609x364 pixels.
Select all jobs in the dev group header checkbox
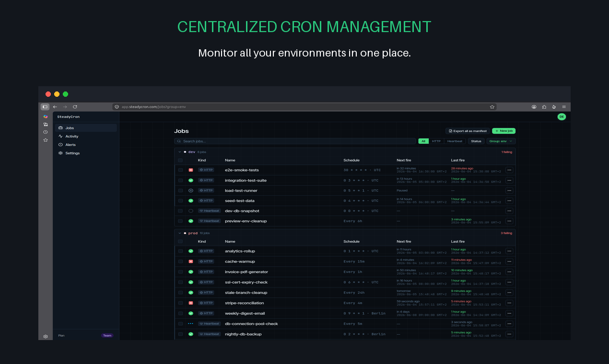180,160
